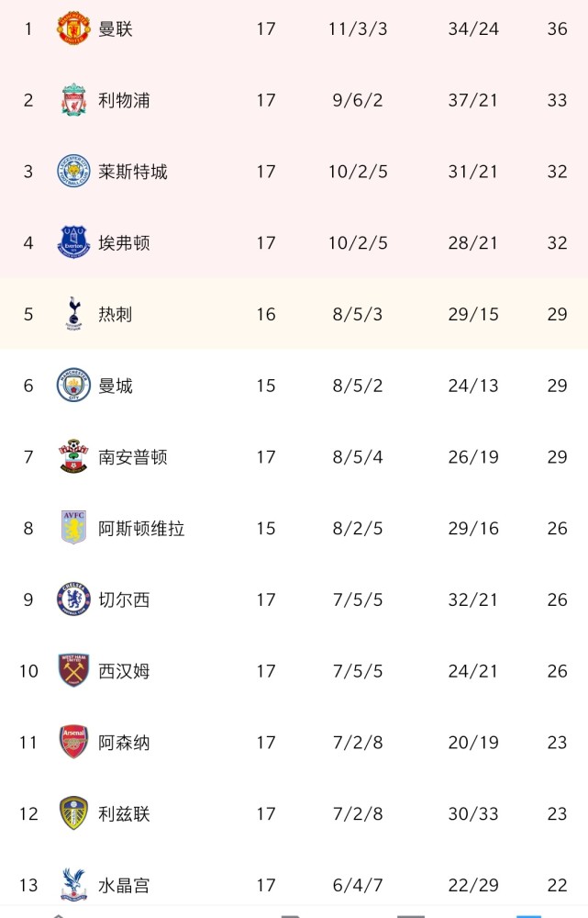Tap the Leeds United badge
The width and height of the screenshot is (588, 918).
tap(73, 813)
